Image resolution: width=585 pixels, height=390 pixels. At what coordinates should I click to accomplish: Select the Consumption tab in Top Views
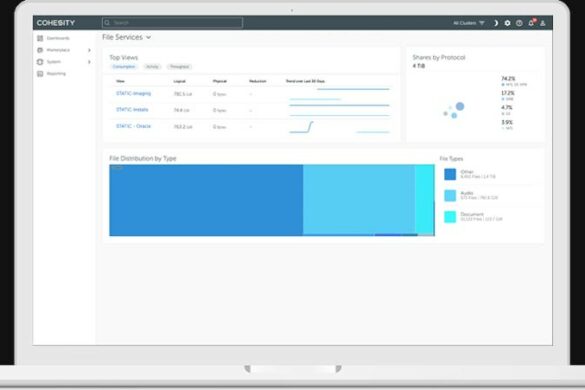[x=124, y=67]
